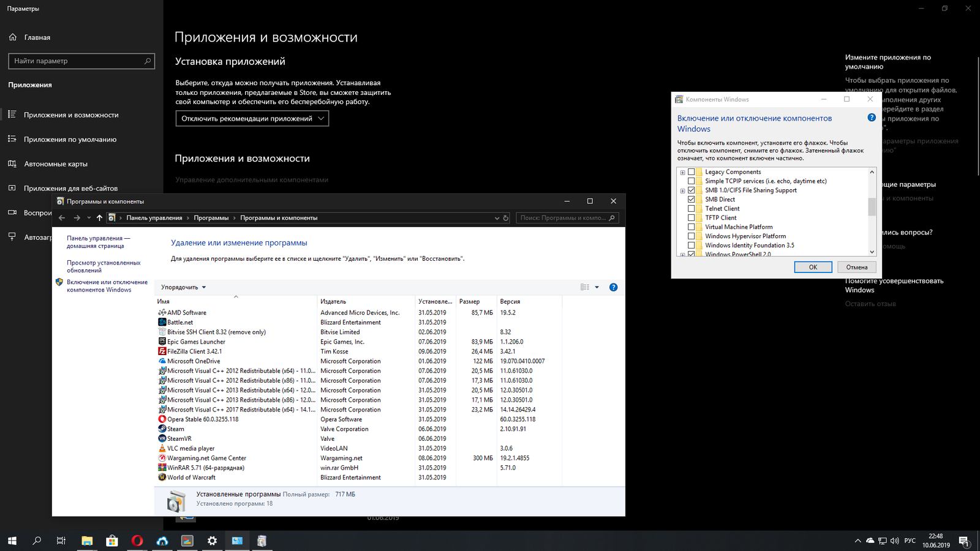Screen dimensions: 980x551
Task: Open Opera browser from the taskbar
Action: click(137, 541)
